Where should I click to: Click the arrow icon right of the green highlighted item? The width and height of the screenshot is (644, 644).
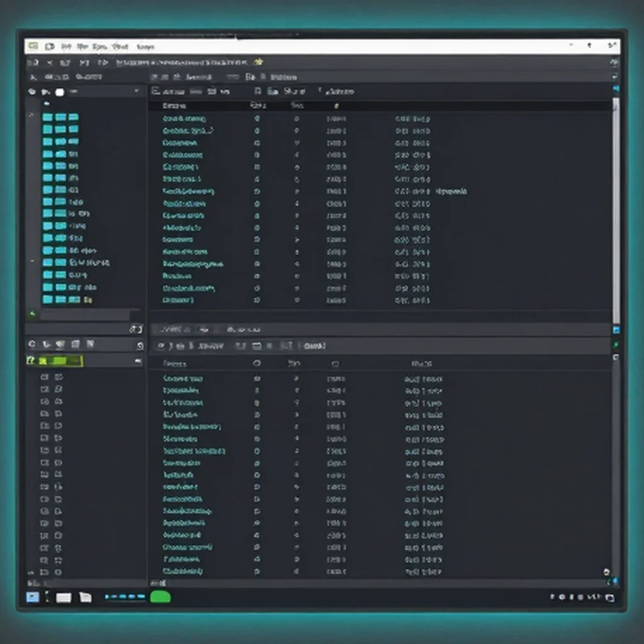(x=138, y=361)
